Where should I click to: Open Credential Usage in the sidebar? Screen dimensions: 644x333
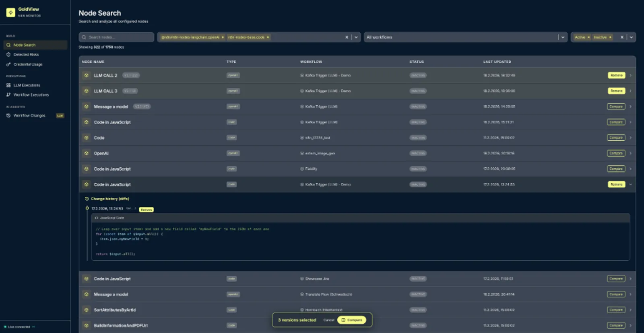pos(28,64)
